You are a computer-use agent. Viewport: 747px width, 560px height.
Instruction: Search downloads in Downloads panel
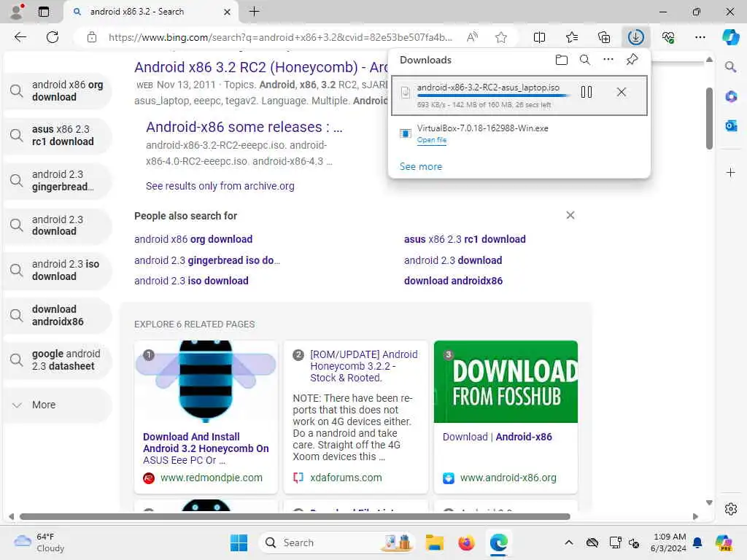[x=585, y=60]
